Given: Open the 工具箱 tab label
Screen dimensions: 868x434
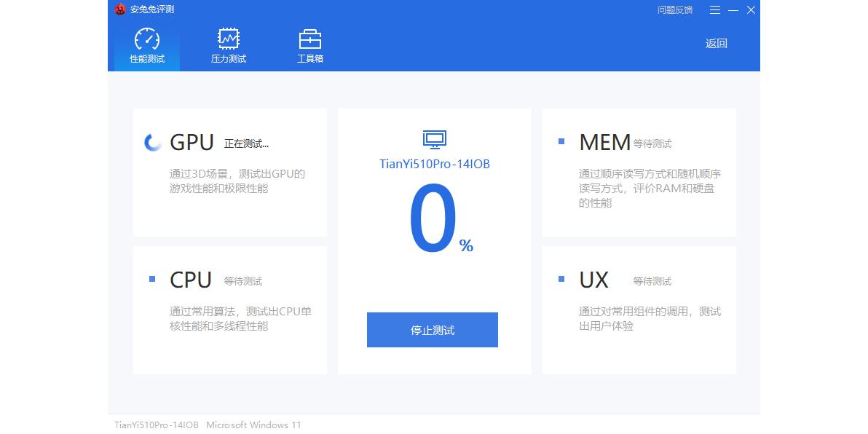Looking at the screenshot, I should point(310,59).
